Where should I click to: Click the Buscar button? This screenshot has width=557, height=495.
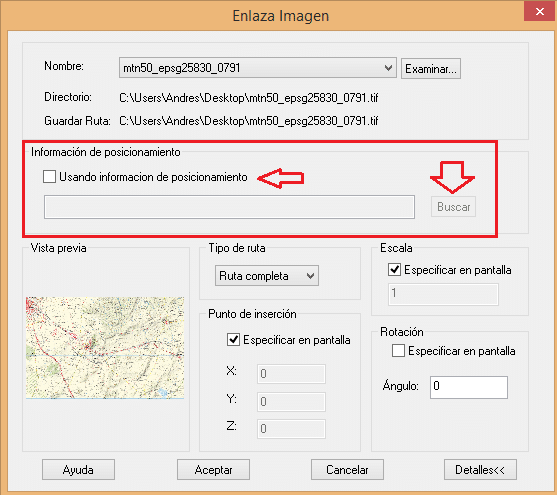coord(453,207)
